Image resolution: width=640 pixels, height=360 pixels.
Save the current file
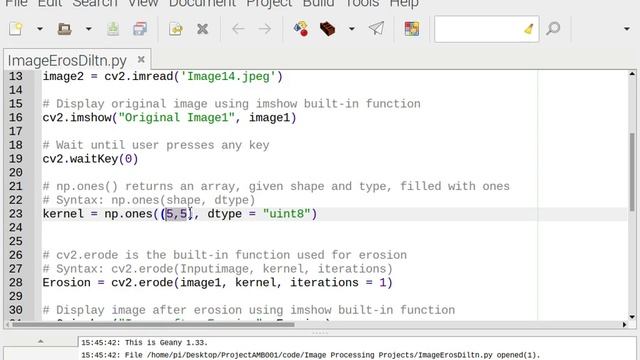click(113, 29)
